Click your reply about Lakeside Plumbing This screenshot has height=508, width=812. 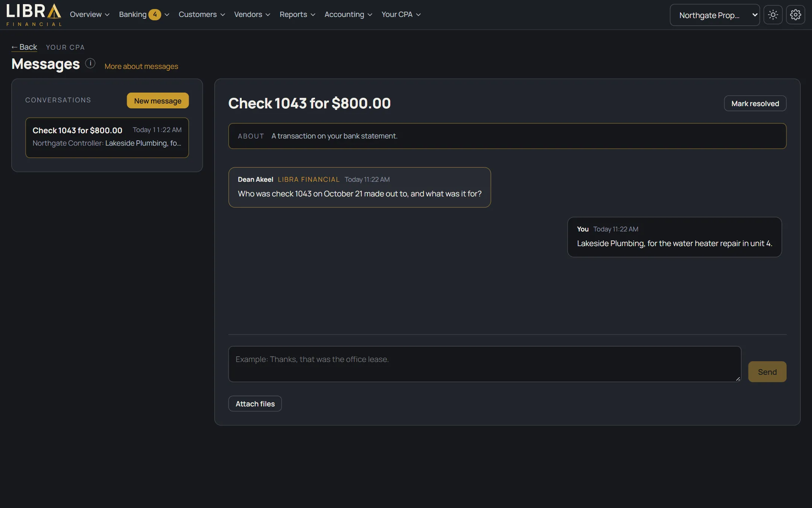coord(674,237)
